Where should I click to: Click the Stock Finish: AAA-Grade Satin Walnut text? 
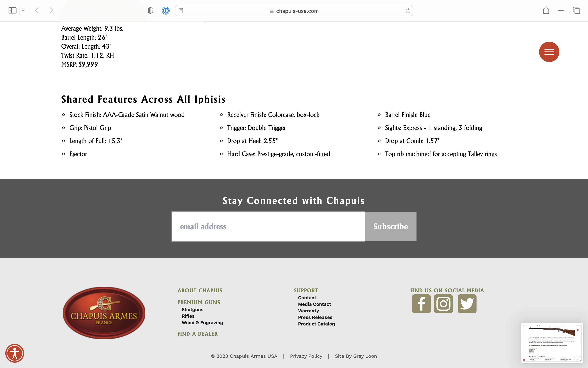[127, 115]
